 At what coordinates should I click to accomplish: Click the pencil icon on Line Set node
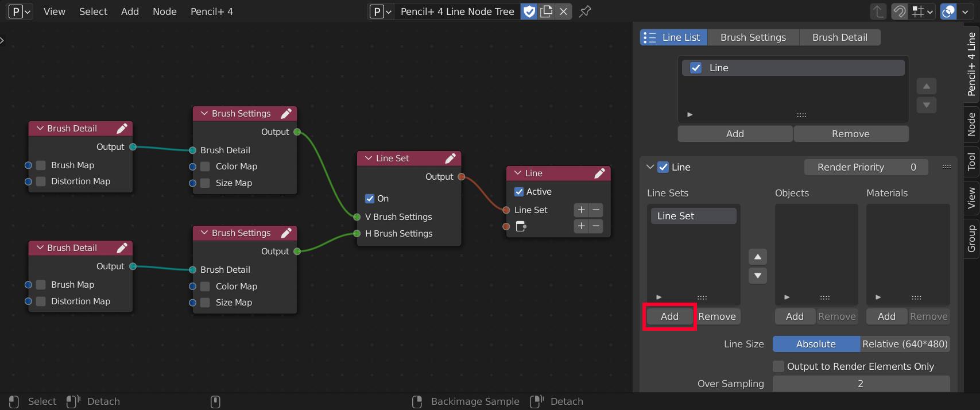point(450,158)
